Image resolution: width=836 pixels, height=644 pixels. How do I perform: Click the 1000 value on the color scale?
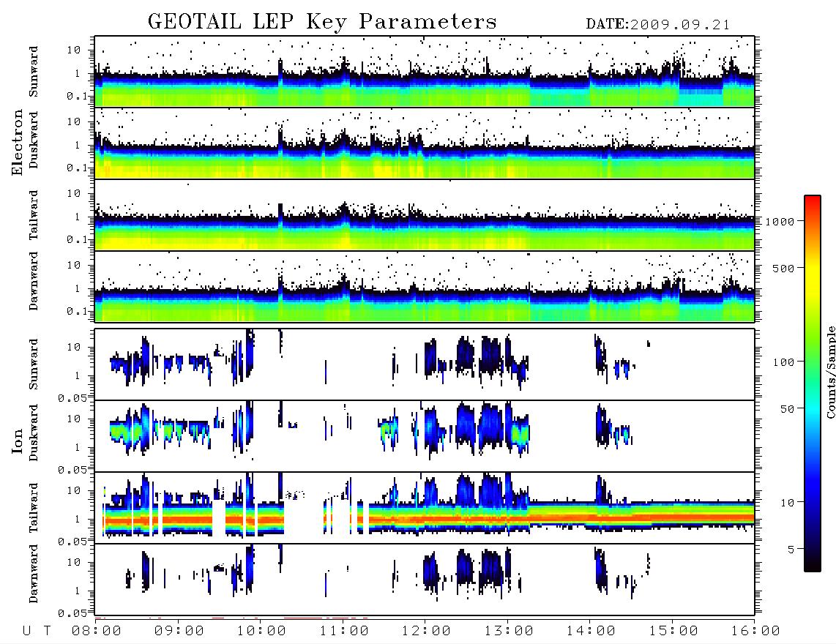coord(780,222)
